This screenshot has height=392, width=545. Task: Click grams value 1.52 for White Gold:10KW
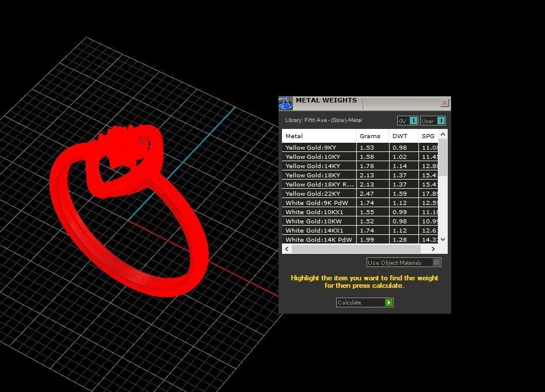click(367, 221)
